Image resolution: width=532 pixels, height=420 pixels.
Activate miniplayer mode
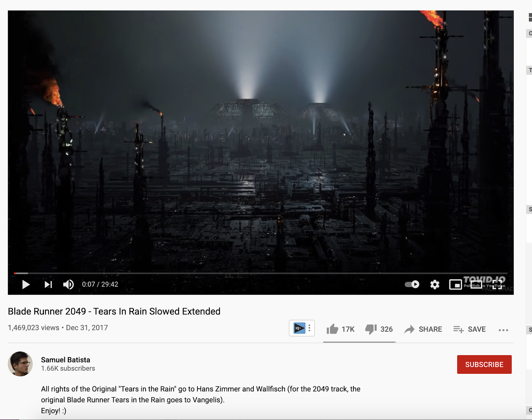tap(456, 284)
